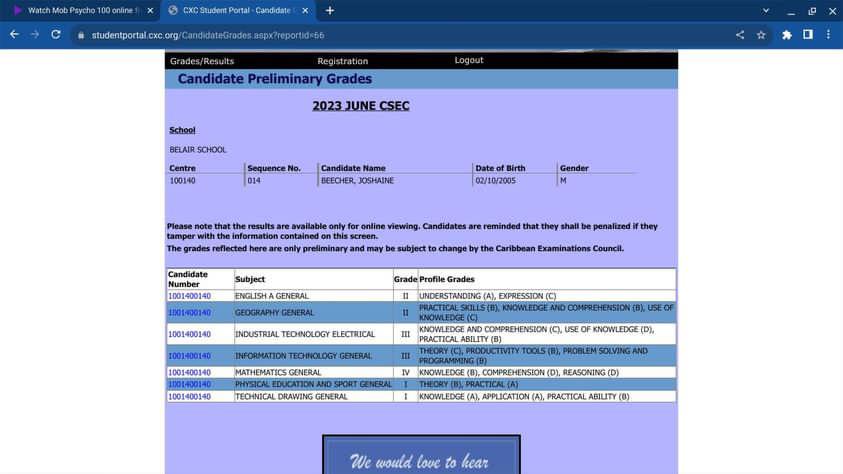Screen dimensions: 843x474
Task: Click the 'Profile Grades' column header
Action: (447, 279)
